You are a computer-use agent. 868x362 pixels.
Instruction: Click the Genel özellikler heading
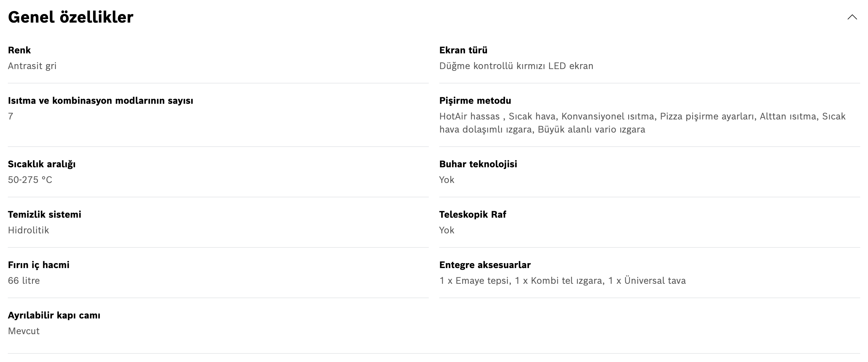[x=70, y=17]
